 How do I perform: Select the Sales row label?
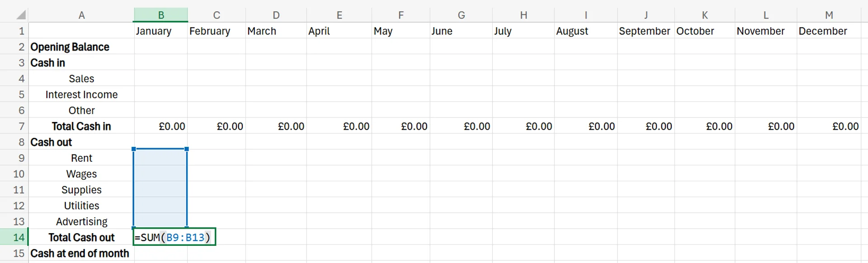click(81, 79)
